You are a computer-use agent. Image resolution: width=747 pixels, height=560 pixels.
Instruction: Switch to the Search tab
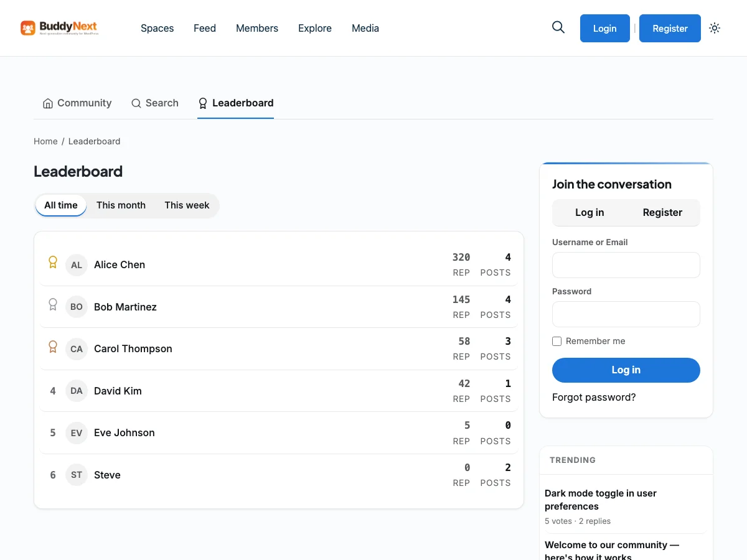pos(155,103)
